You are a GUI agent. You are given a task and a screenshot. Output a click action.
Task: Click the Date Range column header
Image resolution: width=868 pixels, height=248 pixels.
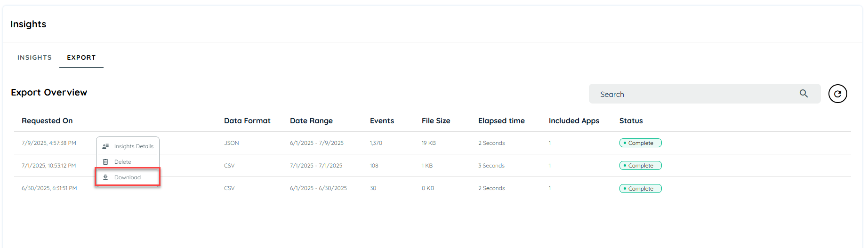(x=311, y=120)
